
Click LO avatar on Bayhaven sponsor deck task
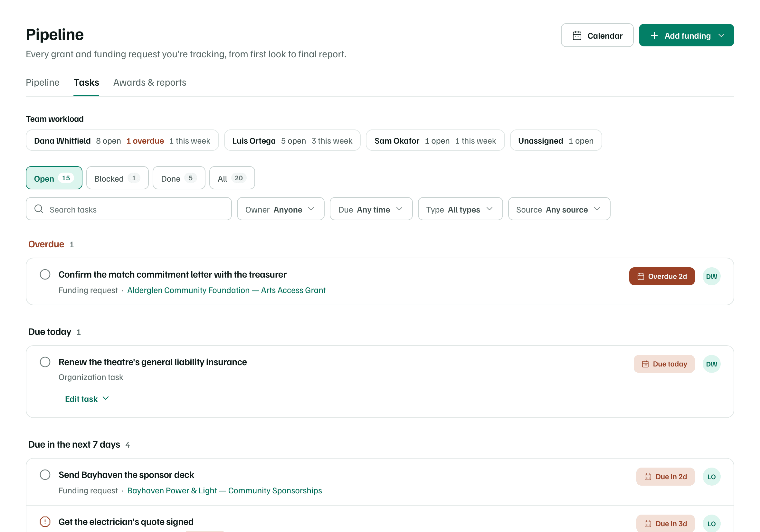pos(711,477)
